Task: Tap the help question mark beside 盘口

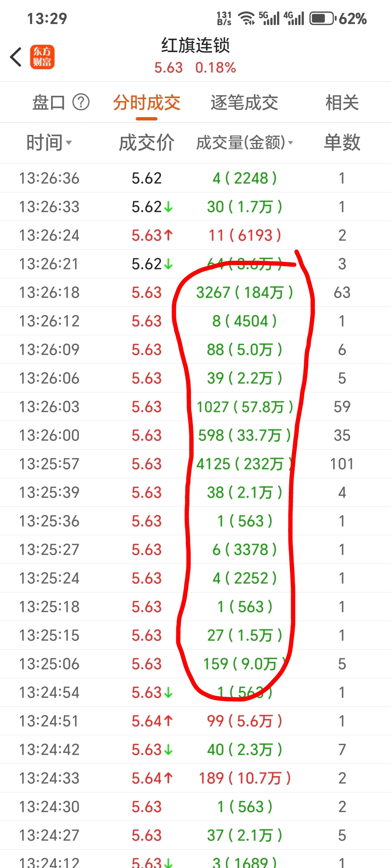Action: coord(81,102)
